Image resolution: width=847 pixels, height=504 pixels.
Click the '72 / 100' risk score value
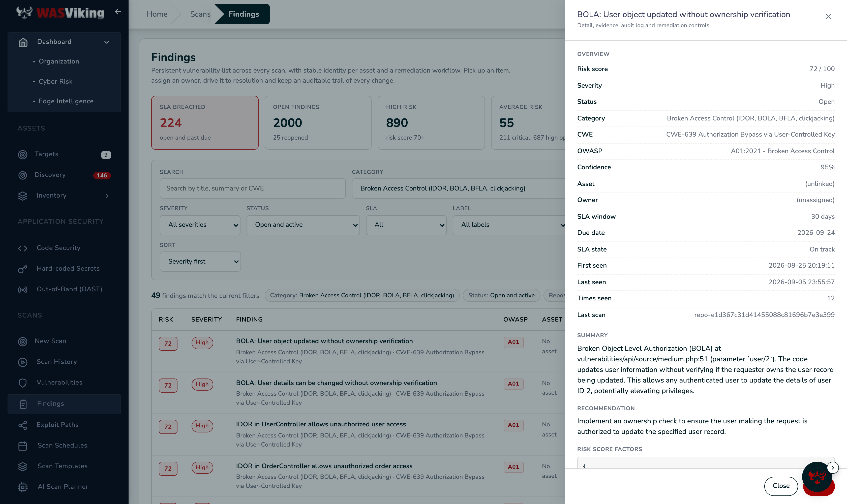click(822, 69)
